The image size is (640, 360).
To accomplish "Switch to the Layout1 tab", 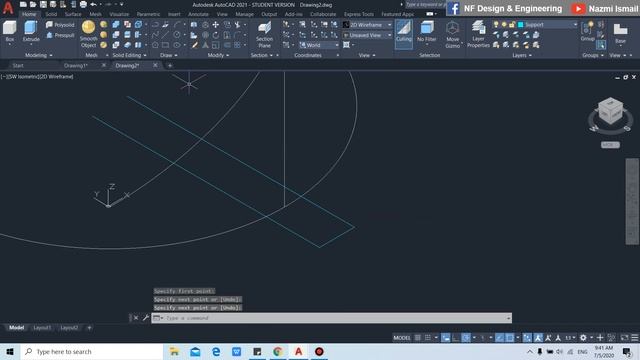I will tap(42, 327).
